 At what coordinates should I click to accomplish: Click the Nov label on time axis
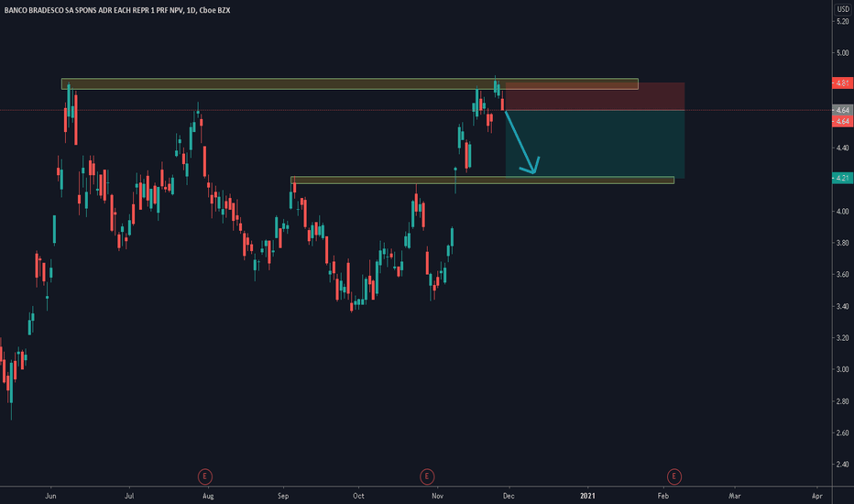[x=437, y=496]
